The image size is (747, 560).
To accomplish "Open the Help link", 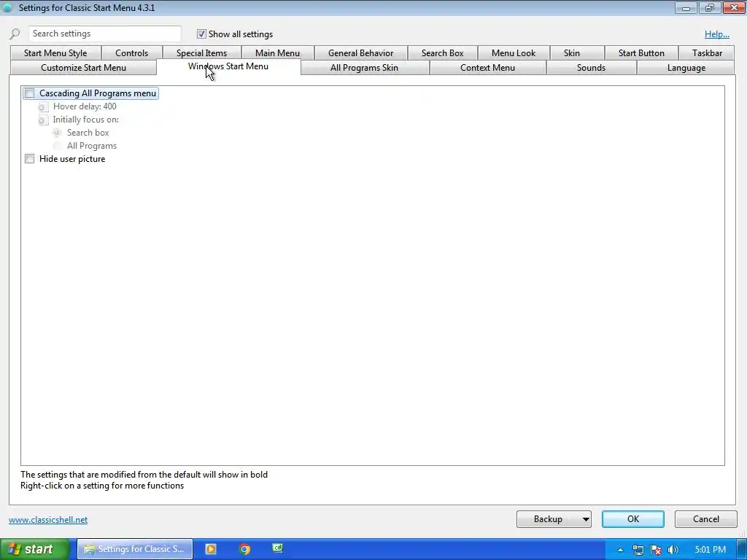I will [x=717, y=34].
